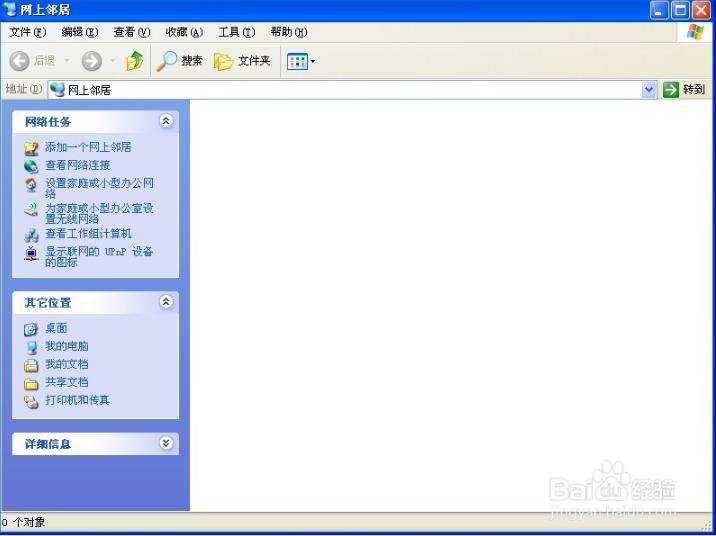
Task: Open the 文件 menu
Action: (26, 32)
